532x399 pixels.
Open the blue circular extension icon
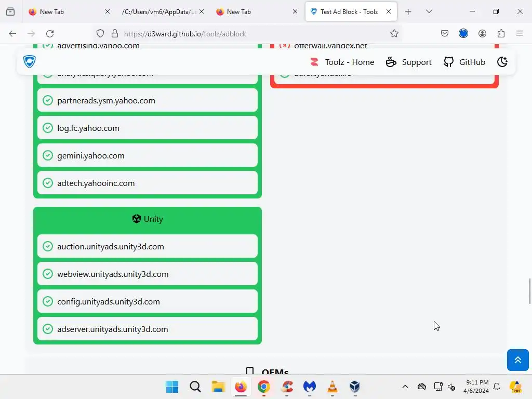click(463, 33)
